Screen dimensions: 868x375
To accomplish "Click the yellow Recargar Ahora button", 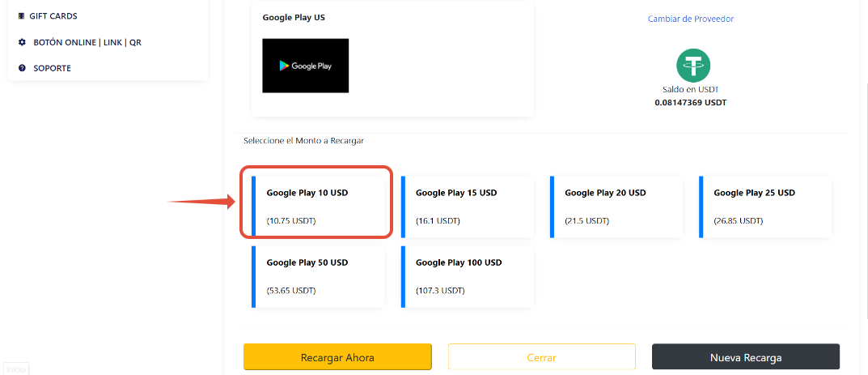I will coord(337,357).
